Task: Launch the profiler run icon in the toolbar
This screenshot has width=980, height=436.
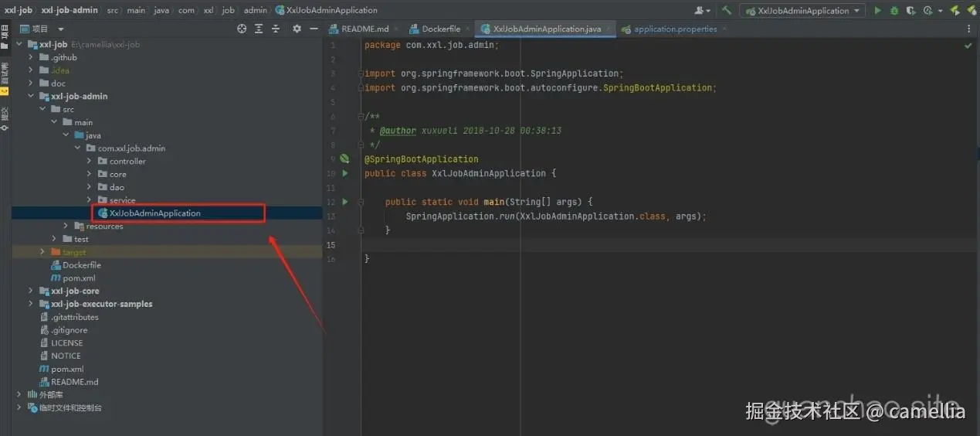Action: 927,11
